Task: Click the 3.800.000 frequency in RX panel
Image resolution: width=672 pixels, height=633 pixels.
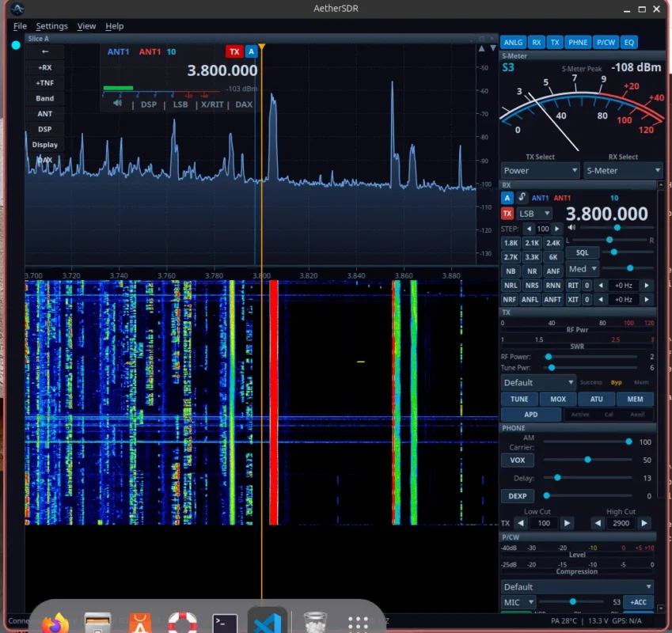Action: pyautogui.click(x=606, y=214)
